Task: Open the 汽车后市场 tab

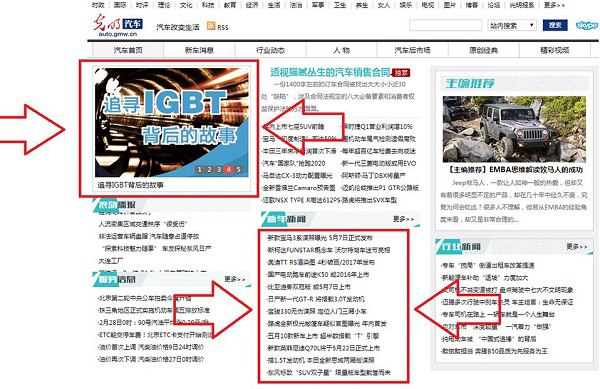Action: click(412, 50)
